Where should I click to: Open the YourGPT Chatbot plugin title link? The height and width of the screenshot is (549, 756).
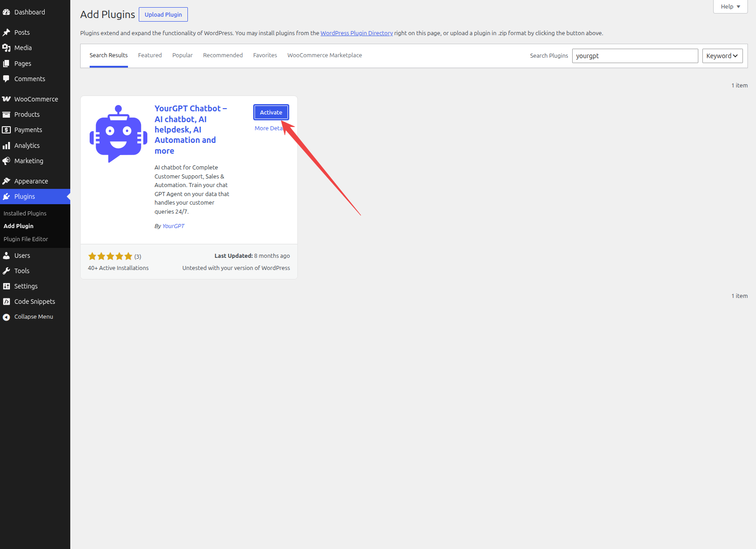[x=191, y=130]
